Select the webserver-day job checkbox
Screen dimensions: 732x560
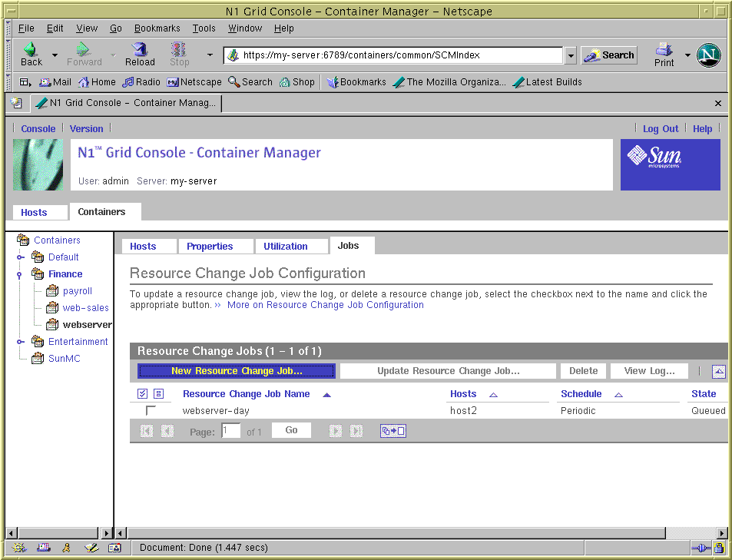[x=151, y=410]
